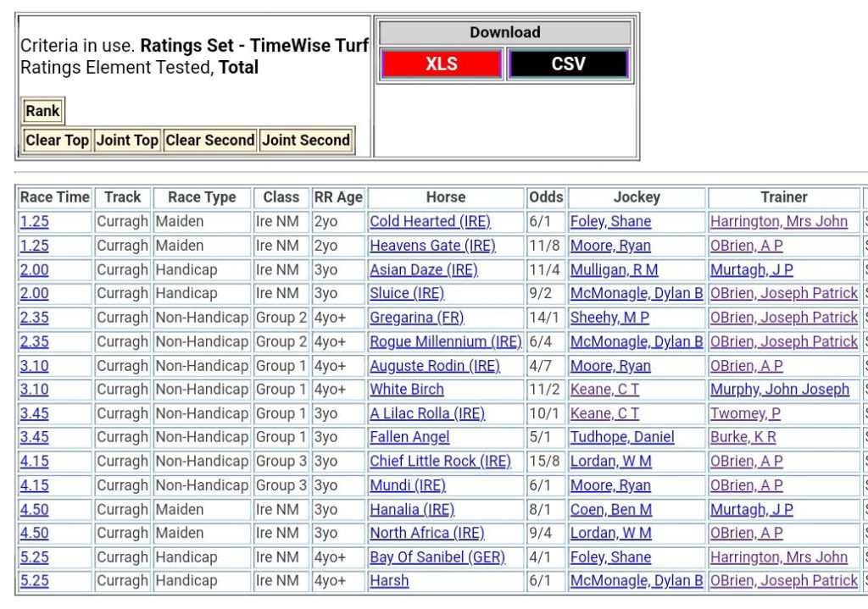Select the Clear Second filter

pos(209,141)
